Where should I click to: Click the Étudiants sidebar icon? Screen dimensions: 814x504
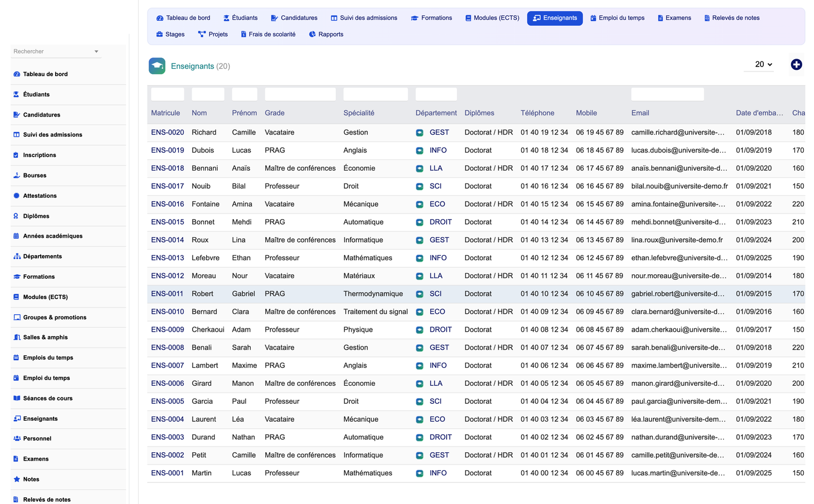point(16,95)
